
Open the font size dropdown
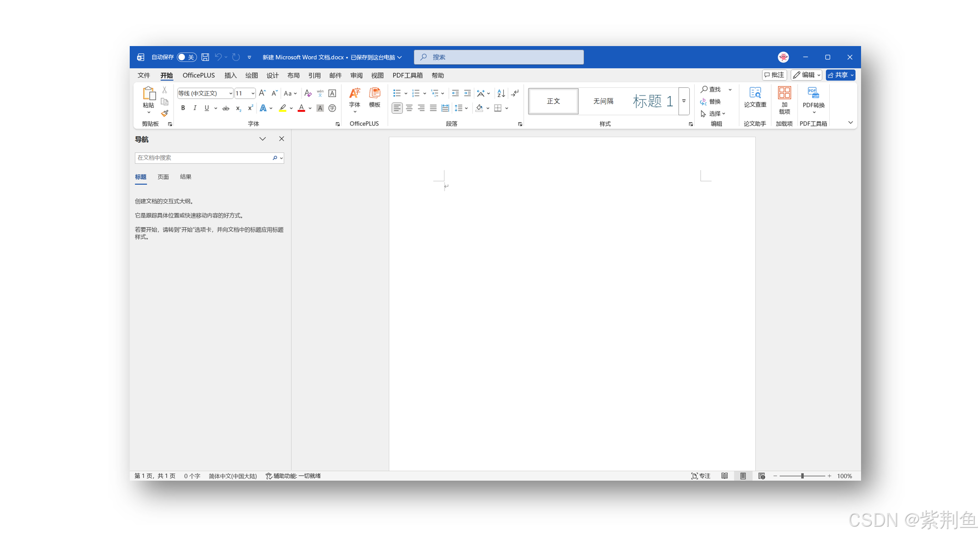[253, 93]
